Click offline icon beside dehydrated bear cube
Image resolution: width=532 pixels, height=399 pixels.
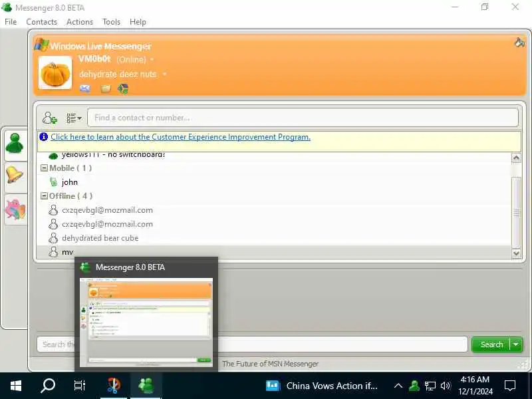(53, 238)
